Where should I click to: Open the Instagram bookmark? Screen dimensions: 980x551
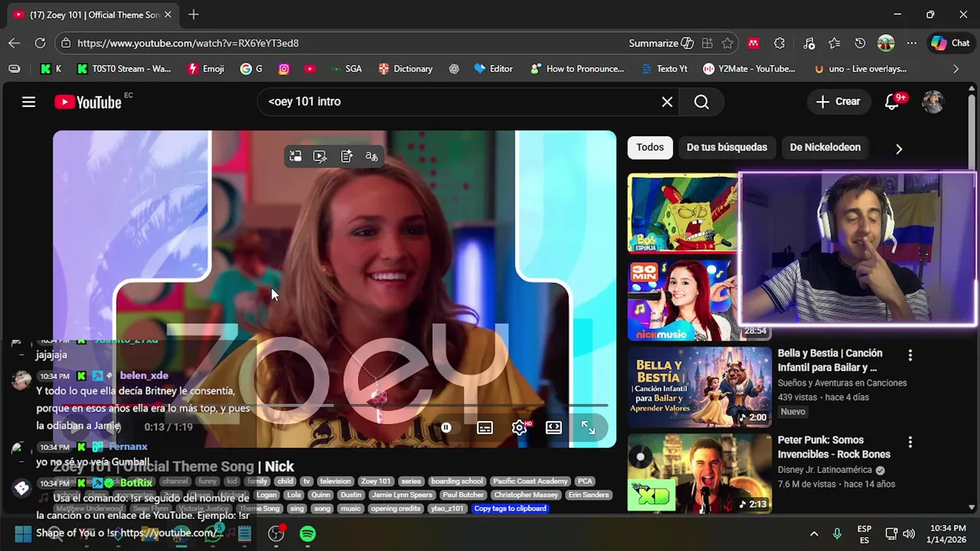[x=283, y=69]
